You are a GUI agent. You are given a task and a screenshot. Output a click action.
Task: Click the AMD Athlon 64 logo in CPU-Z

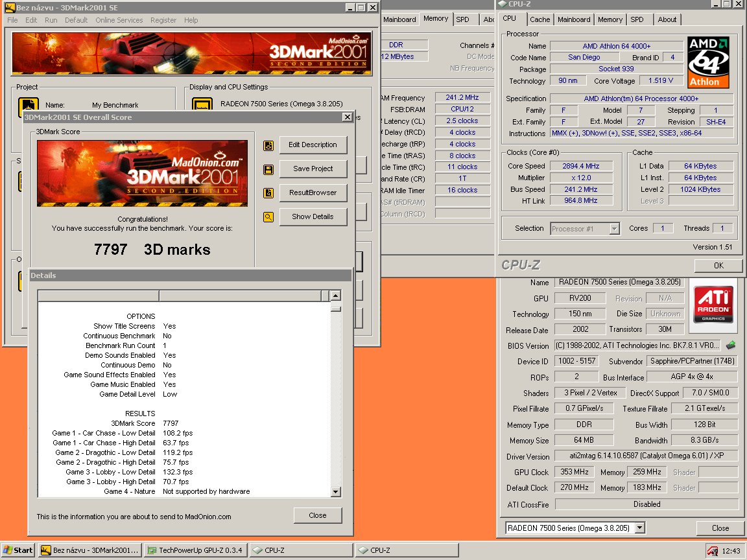coord(708,62)
